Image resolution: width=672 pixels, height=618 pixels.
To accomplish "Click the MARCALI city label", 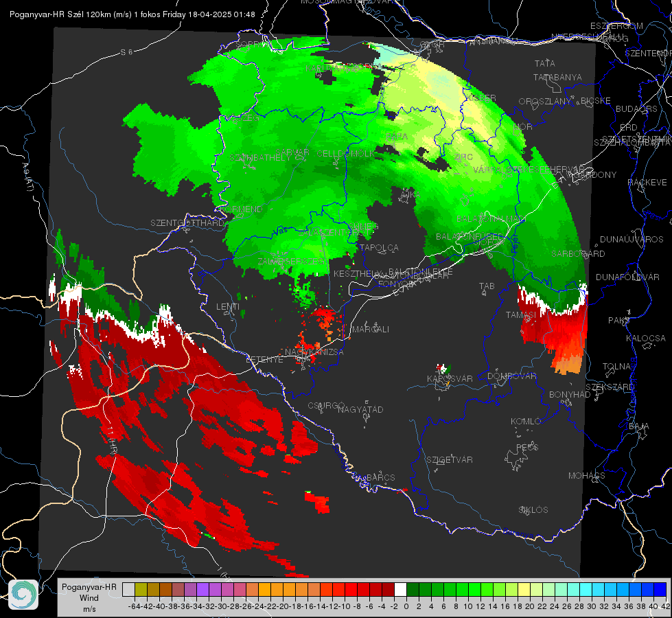I will [371, 330].
